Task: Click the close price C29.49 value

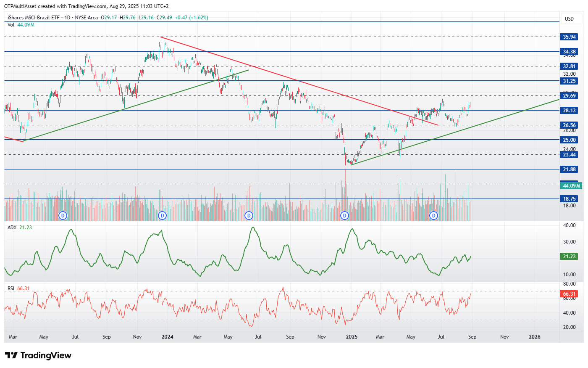Action: [164, 18]
